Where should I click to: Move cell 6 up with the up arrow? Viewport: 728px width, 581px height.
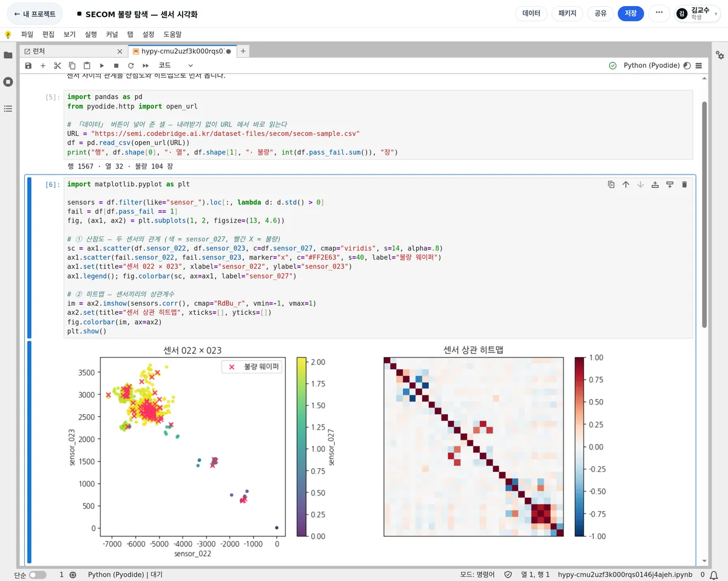pyautogui.click(x=626, y=184)
